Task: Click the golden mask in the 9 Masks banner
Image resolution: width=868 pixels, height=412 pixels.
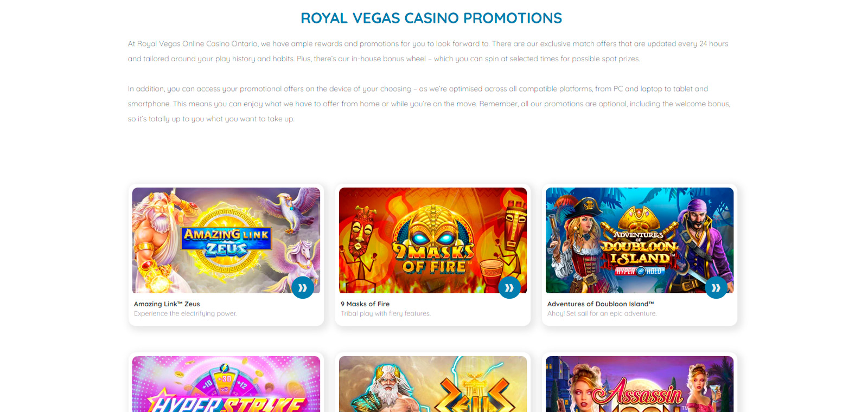Action: 433,228
